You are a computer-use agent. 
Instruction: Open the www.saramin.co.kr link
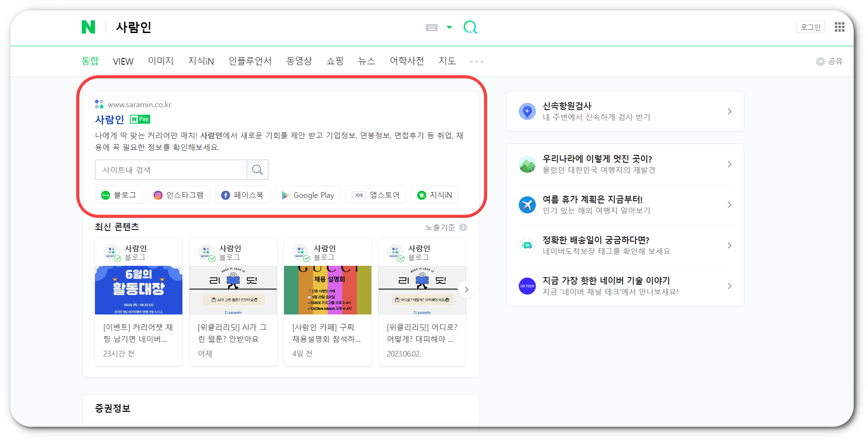pyautogui.click(x=139, y=104)
